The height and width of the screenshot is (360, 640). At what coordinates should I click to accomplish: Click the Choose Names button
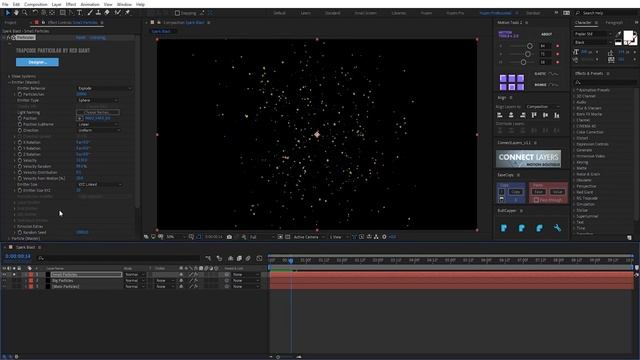98,112
